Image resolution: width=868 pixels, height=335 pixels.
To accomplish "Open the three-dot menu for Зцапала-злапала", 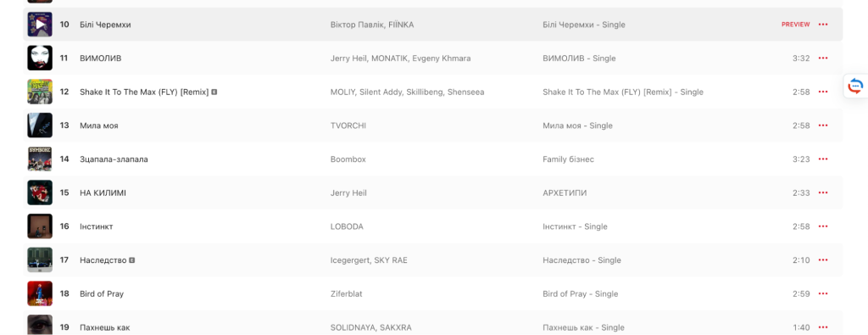I will tap(822, 159).
